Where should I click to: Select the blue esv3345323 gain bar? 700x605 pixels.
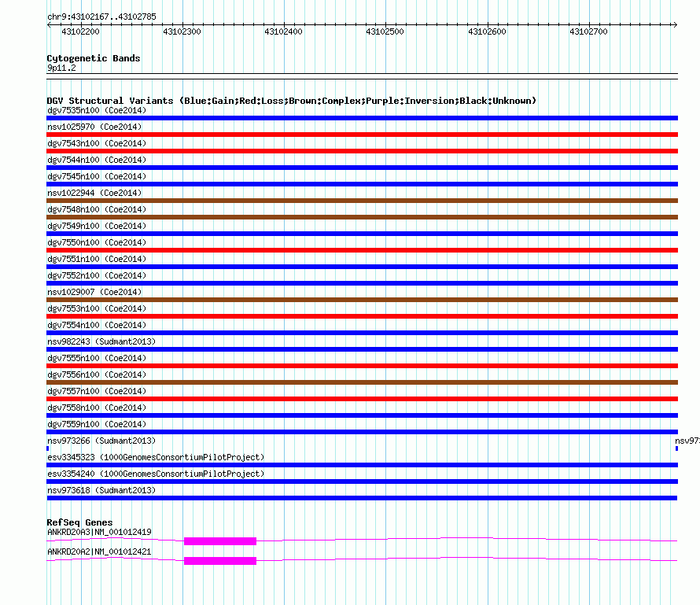tap(362, 465)
